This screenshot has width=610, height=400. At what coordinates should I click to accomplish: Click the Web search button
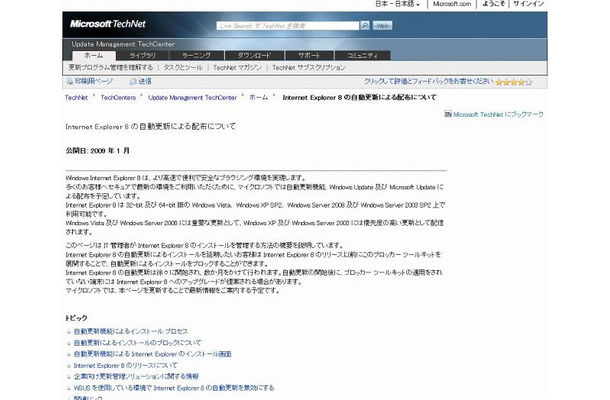382,26
